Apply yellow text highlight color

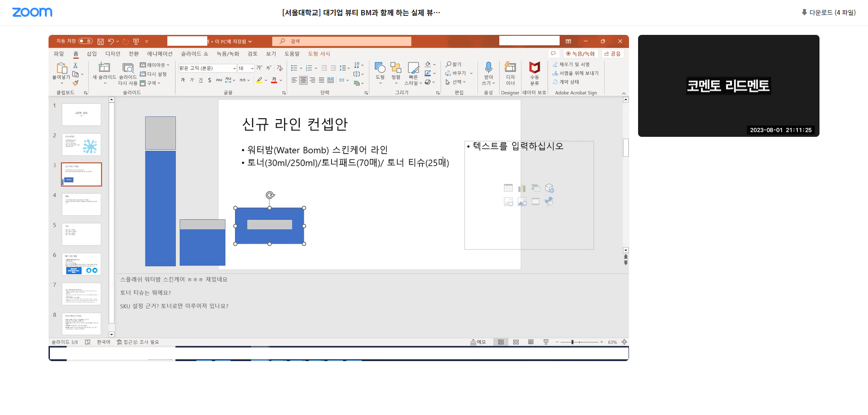[x=259, y=80]
